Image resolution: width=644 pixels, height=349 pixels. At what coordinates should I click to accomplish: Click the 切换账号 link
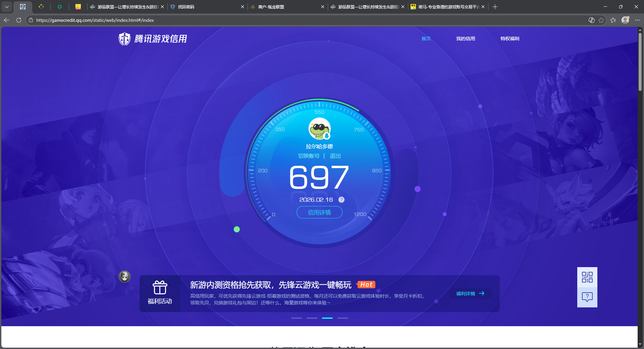pyautogui.click(x=309, y=156)
